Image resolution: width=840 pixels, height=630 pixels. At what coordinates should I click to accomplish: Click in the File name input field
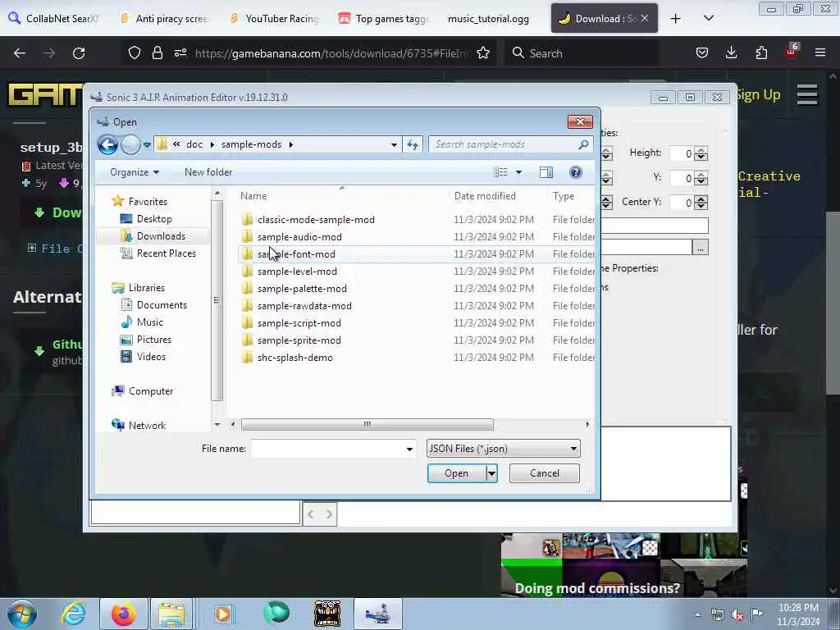(x=328, y=449)
